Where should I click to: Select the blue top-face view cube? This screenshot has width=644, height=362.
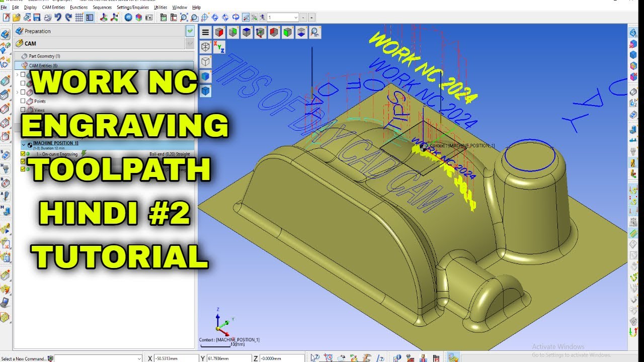tap(246, 33)
